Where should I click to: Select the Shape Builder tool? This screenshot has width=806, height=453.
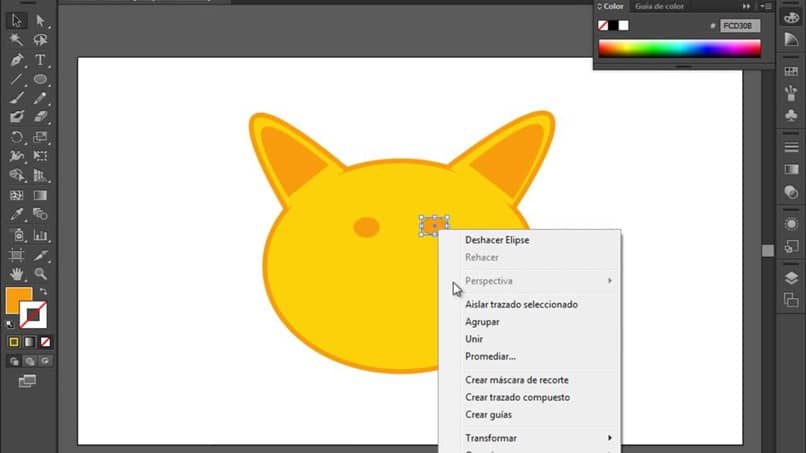click(16, 175)
